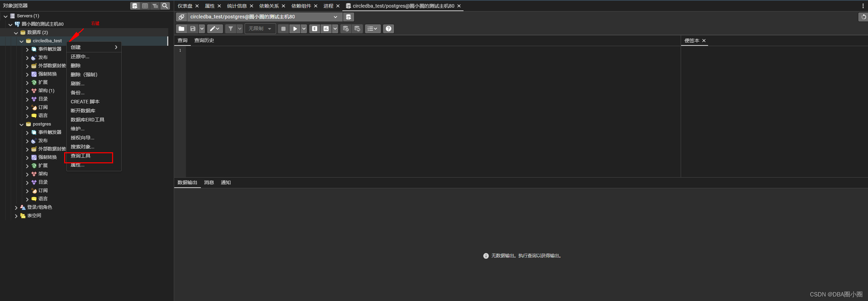Close the 进程 tab
The width and height of the screenshot is (868, 301).
click(x=338, y=6)
